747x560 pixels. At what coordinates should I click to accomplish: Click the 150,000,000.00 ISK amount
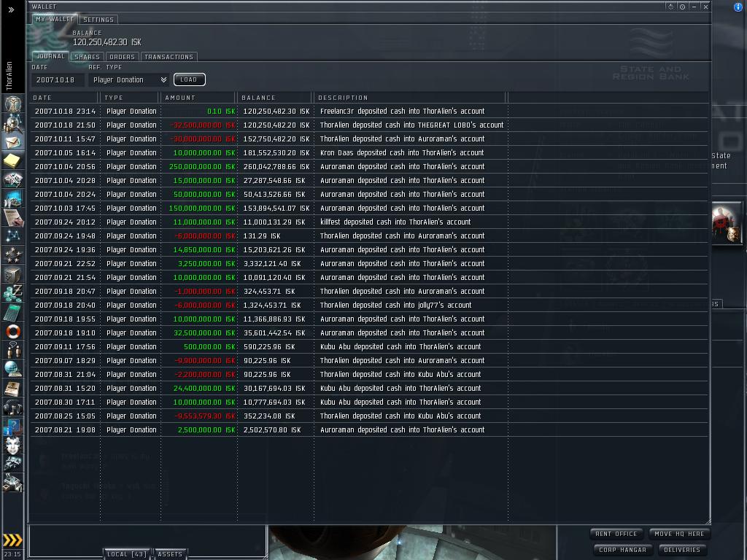click(202, 208)
